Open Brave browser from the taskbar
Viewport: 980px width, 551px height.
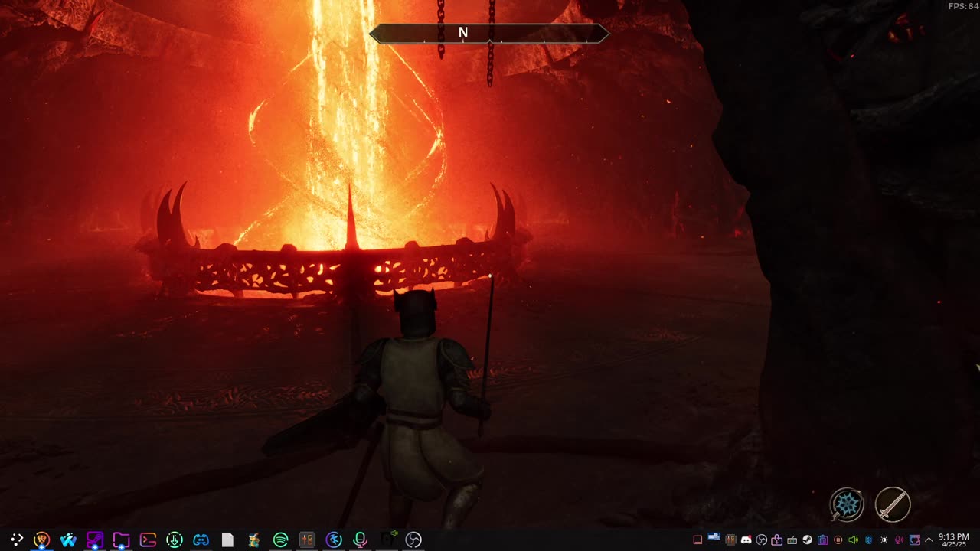coord(42,540)
